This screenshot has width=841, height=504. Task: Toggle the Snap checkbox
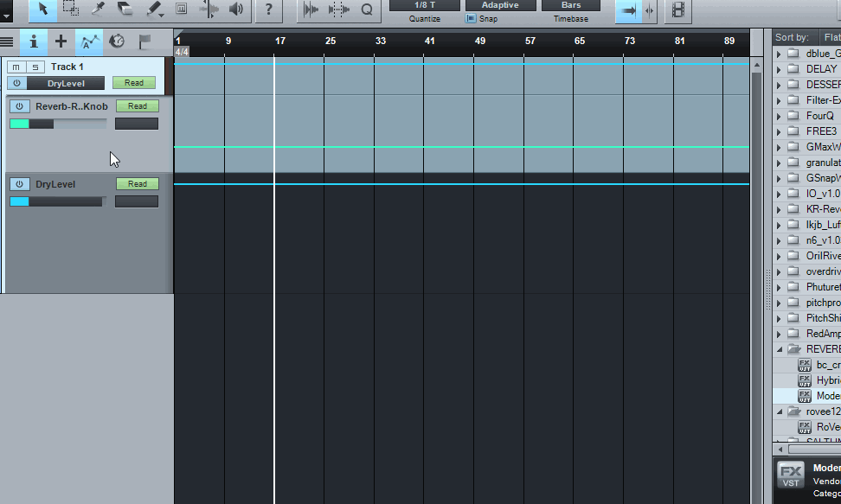pyautogui.click(x=471, y=18)
